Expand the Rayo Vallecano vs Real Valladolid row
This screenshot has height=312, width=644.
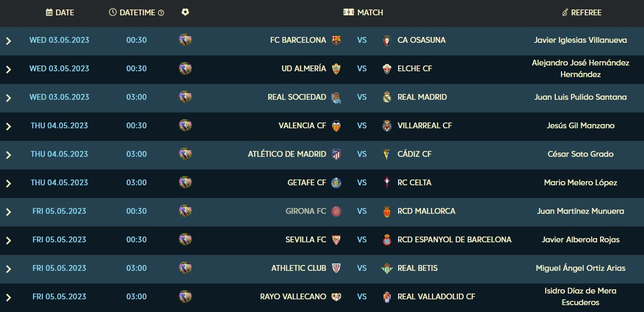point(8,297)
